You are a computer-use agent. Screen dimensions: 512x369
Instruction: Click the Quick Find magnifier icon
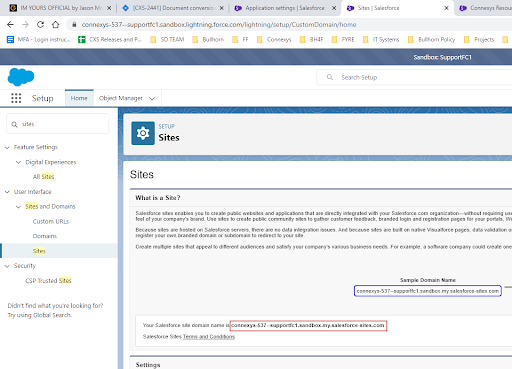pyautogui.click(x=14, y=124)
